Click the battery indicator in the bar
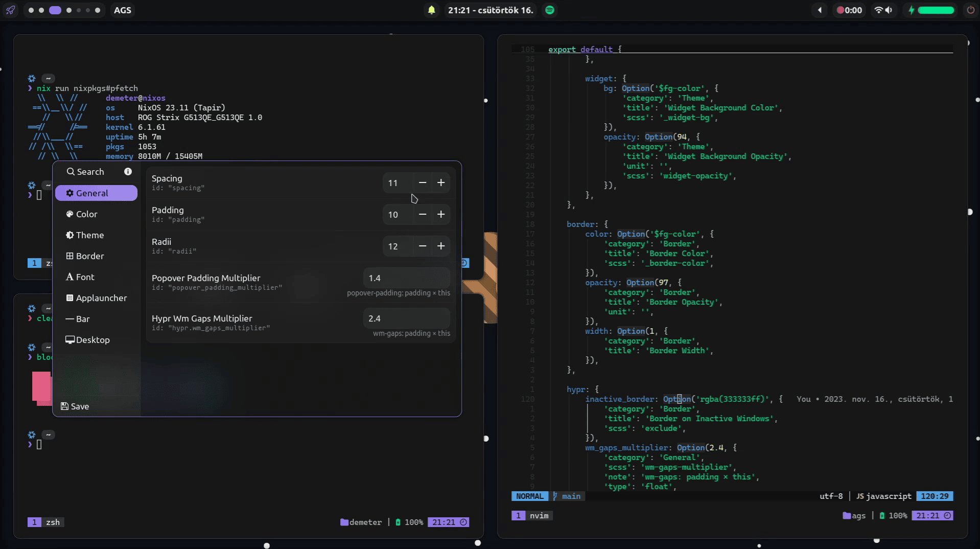Image resolution: width=980 pixels, height=549 pixels. (x=931, y=10)
